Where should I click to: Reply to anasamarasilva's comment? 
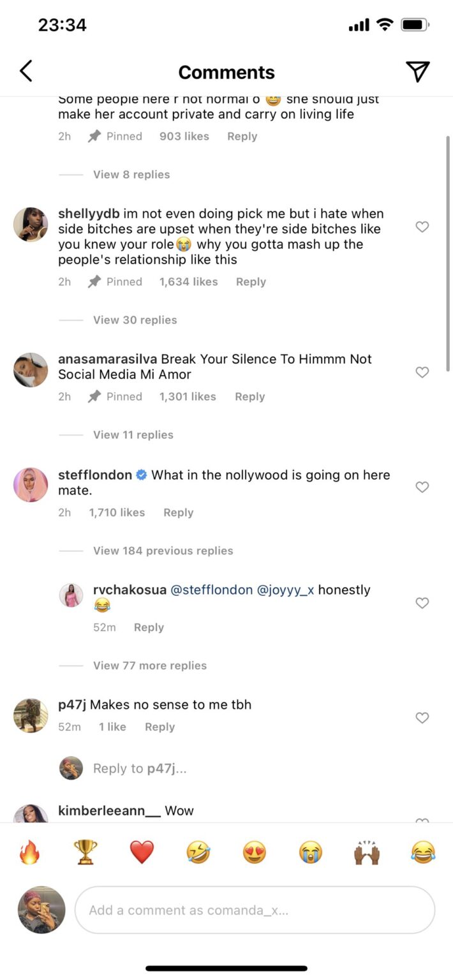(x=249, y=396)
